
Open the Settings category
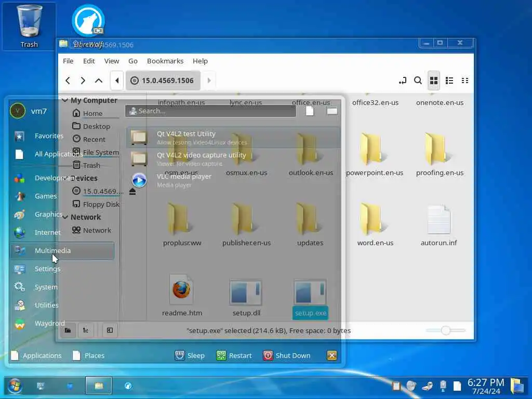[x=62, y=269]
